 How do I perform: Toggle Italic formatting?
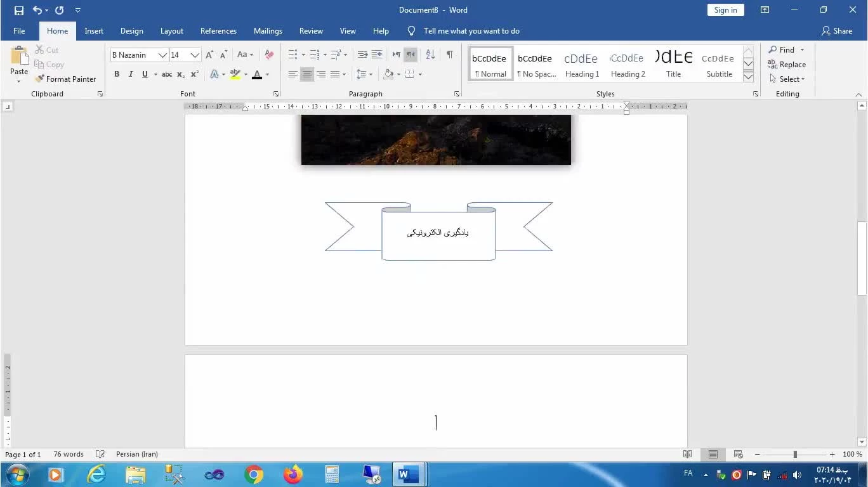click(x=131, y=74)
